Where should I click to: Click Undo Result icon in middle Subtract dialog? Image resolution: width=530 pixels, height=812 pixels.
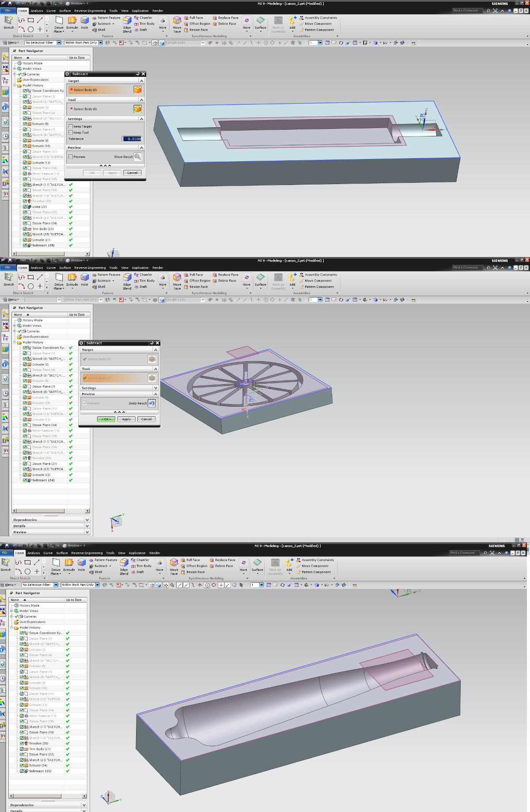(151, 403)
